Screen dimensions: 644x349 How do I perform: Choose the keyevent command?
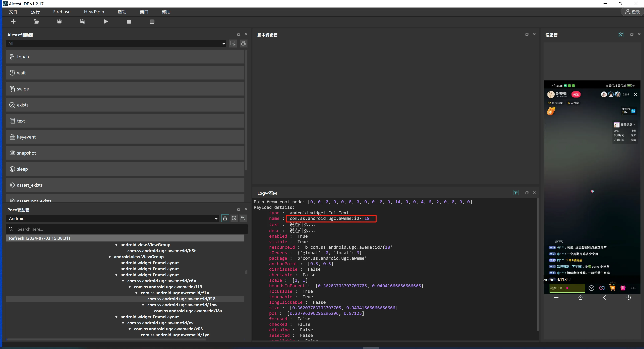pyautogui.click(x=125, y=137)
